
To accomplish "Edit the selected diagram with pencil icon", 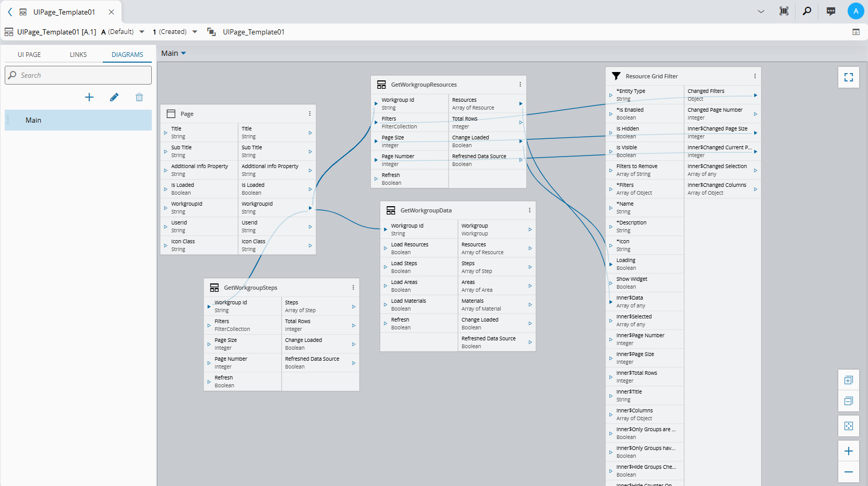I will pos(114,97).
